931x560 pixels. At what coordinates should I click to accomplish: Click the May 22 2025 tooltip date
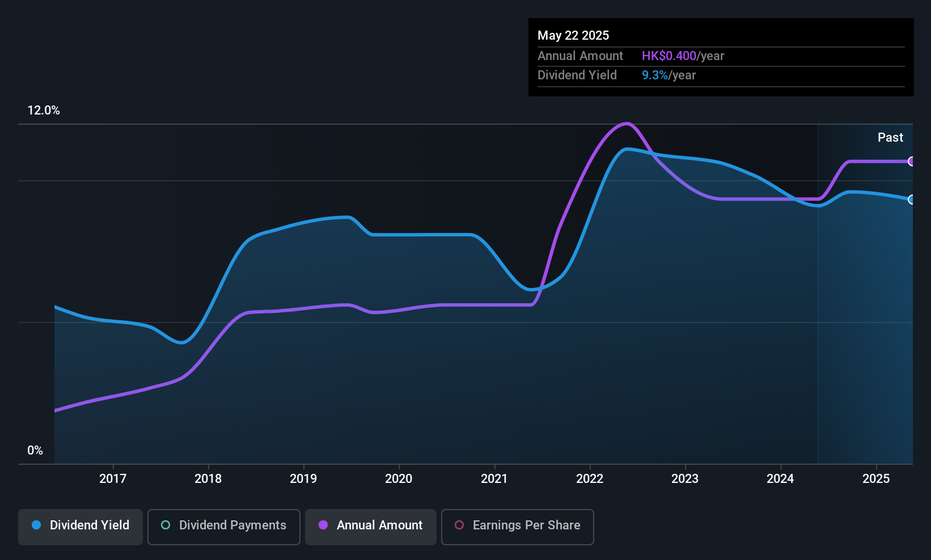click(573, 36)
